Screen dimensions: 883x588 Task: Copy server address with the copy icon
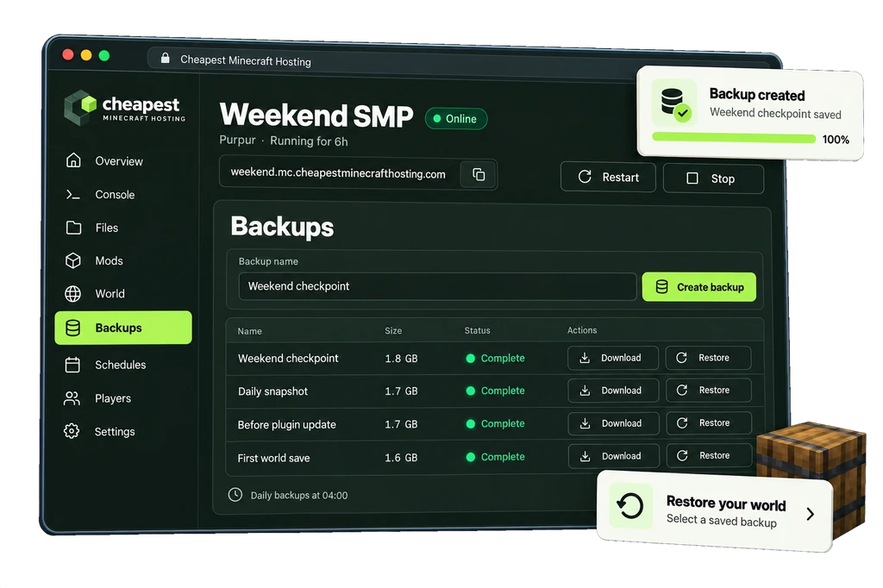[479, 175]
